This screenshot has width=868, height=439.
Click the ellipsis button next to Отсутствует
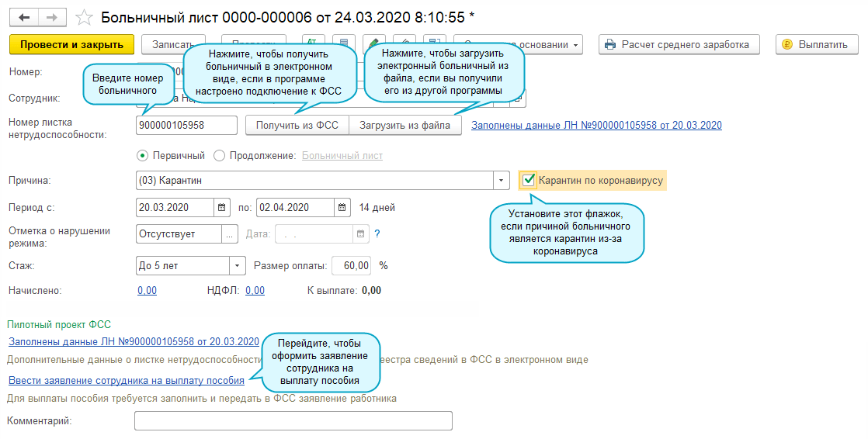click(230, 234)
